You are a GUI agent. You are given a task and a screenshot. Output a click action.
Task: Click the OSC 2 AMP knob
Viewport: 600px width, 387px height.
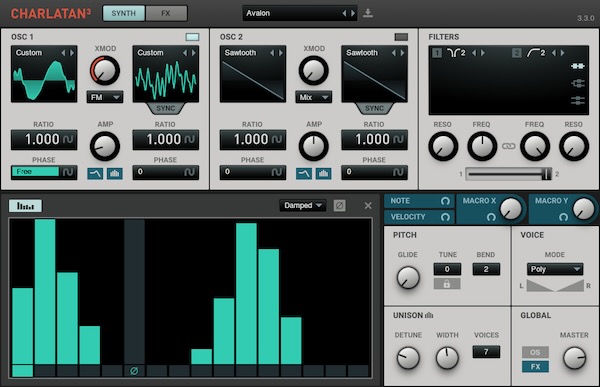point(313,146)
